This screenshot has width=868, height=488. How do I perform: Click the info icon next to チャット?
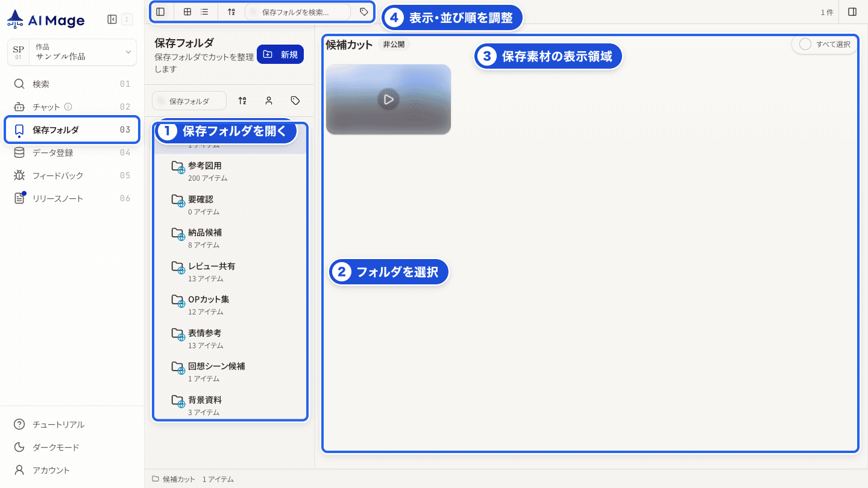click(x=68, y=107)
